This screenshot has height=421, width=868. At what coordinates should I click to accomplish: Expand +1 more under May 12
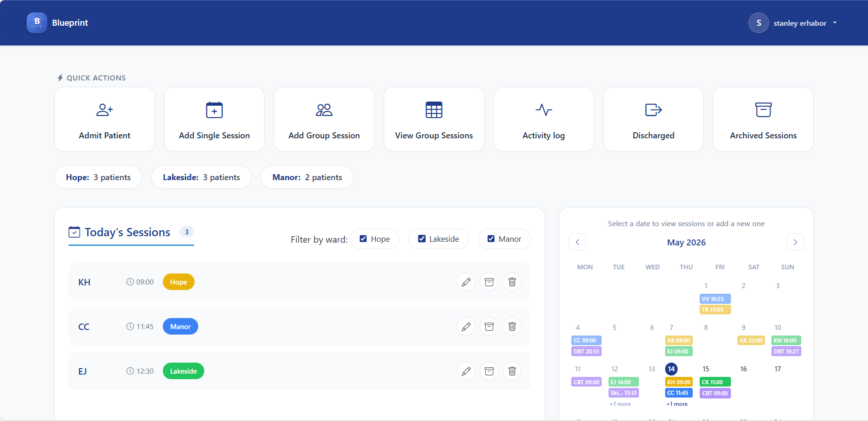tap(620, 404)
